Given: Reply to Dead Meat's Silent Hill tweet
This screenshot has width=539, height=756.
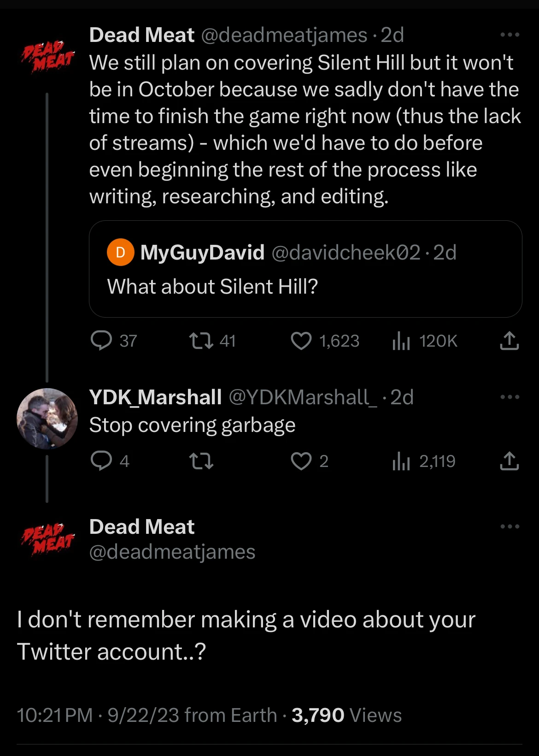Looking at the screenshot, I should (x=101, y=341).
